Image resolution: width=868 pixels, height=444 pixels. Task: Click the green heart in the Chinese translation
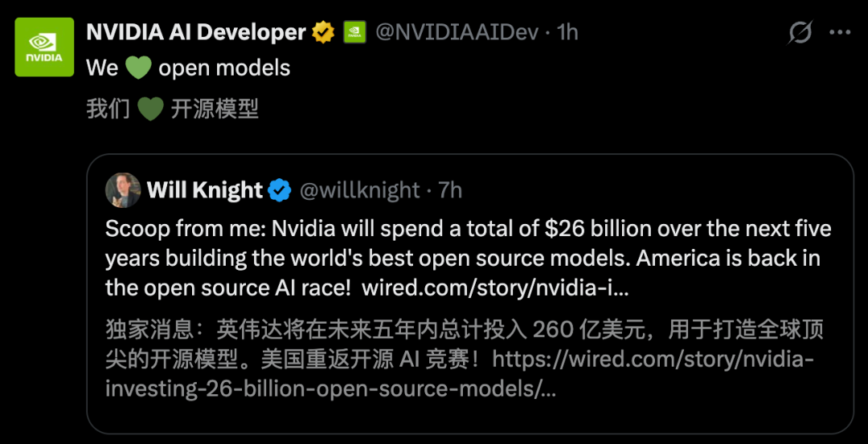[x=150, y=108]
